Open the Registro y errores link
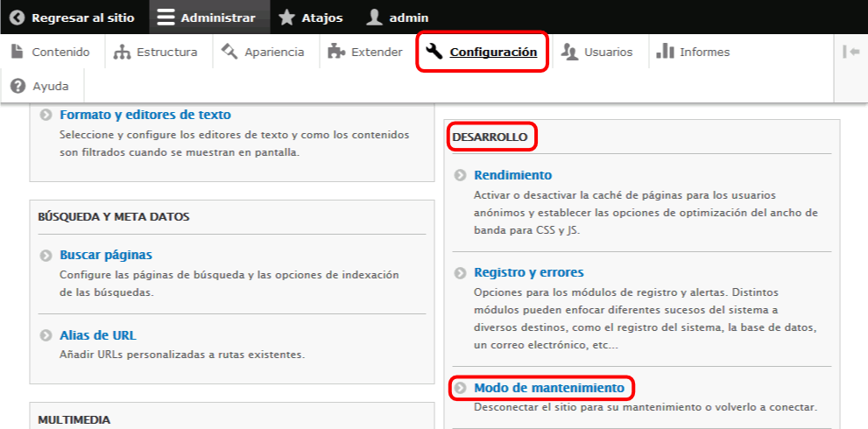The image size is (868, 429). 529,272
